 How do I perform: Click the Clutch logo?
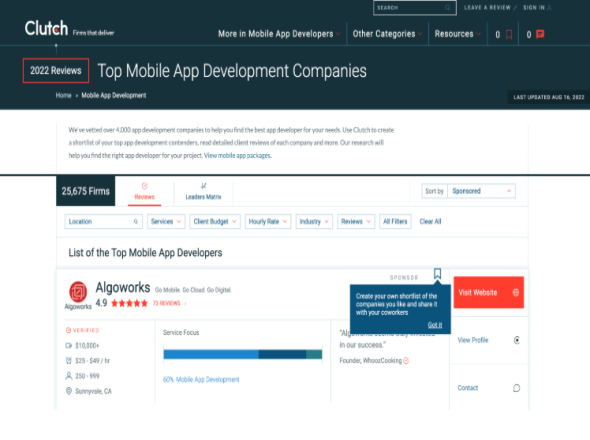point(46,28)
